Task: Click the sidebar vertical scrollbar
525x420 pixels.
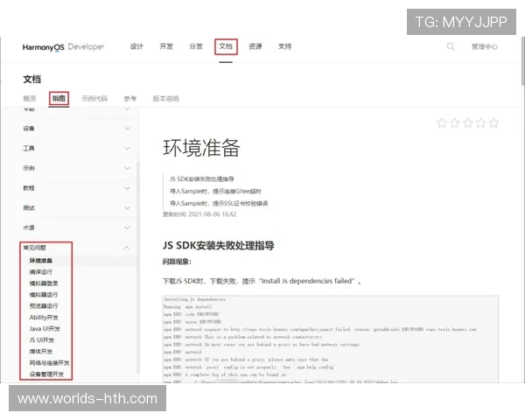Action: 138,267
